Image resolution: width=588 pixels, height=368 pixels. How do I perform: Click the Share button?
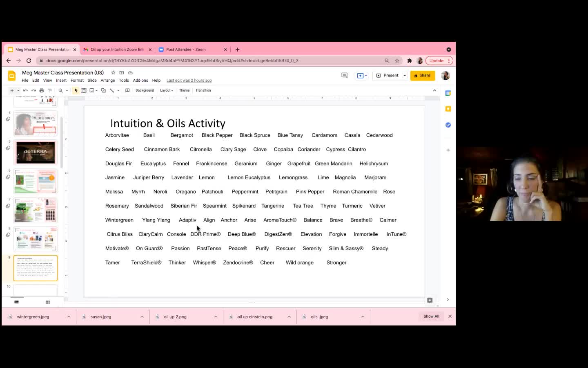click(x=423, y=76)
